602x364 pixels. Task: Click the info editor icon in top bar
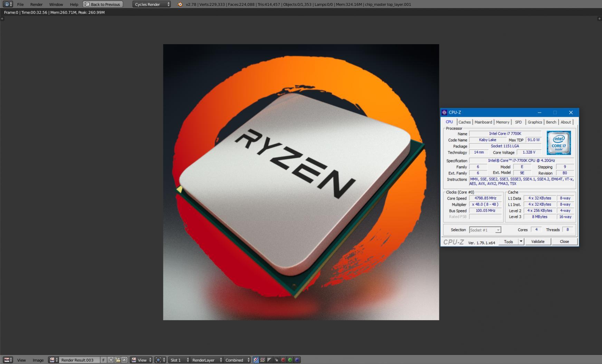pos(8,4)
